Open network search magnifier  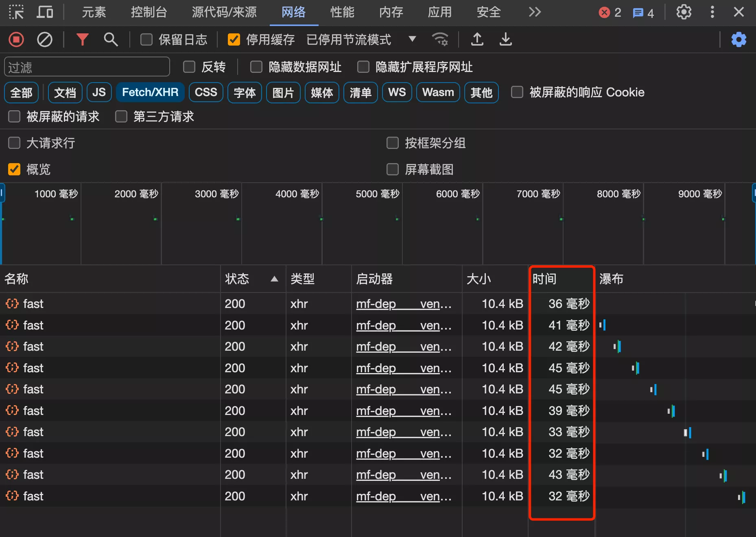(x=111, y=39)
